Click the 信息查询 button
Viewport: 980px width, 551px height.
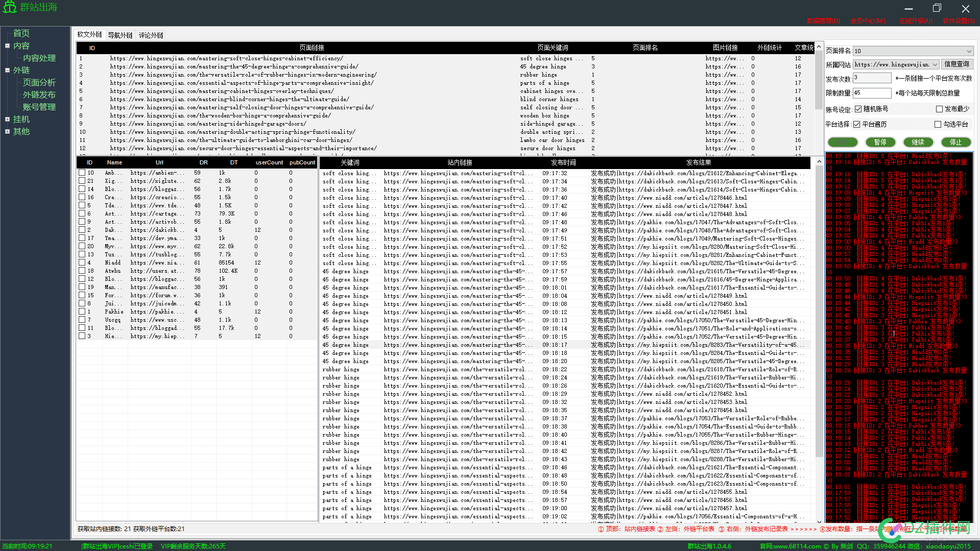[957, 64]
